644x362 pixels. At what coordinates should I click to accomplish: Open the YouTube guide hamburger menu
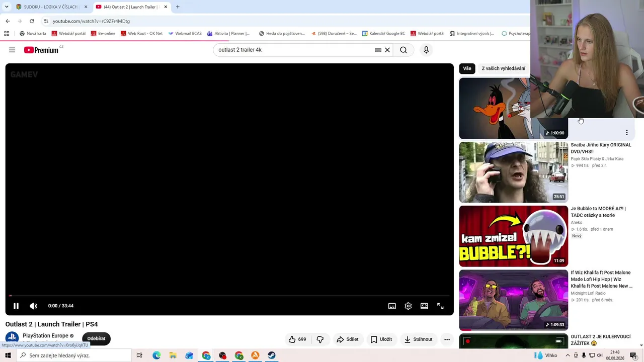pyautogui.click(x=12, y=50)
